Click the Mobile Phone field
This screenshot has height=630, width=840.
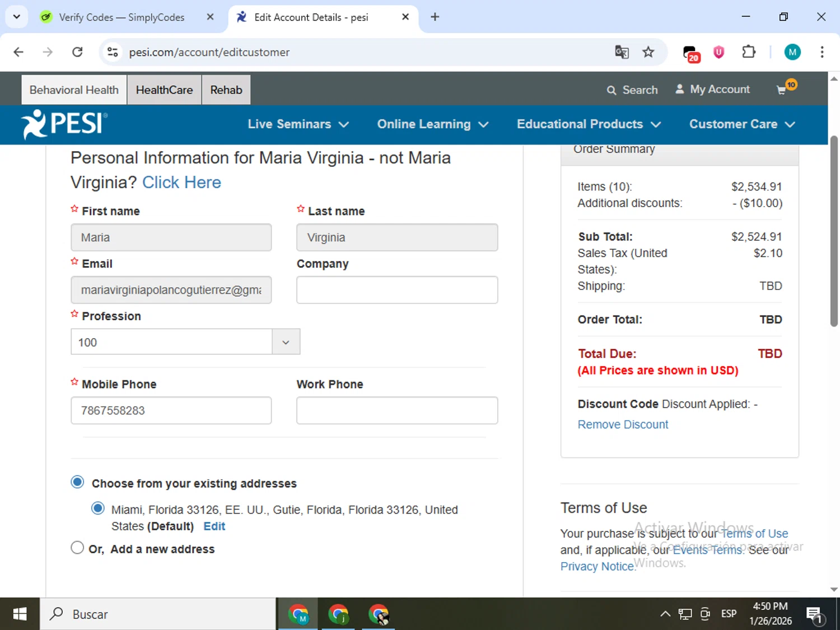[x=171, y=410]
